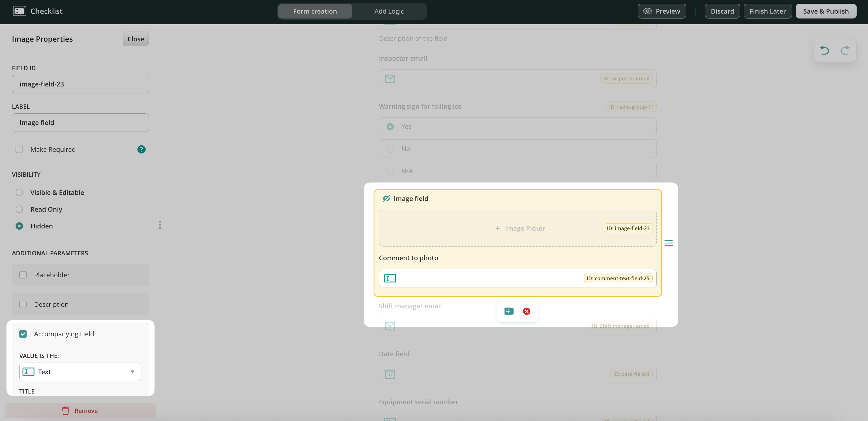Enable the Description parameter
Screen dimensions: 868x421
[x=23, y=304]
